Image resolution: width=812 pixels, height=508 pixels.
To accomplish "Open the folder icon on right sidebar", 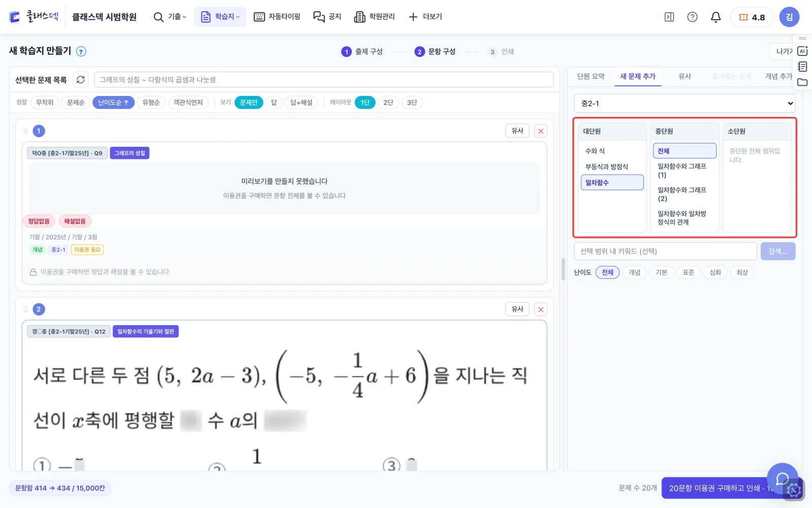I will 802,82.
